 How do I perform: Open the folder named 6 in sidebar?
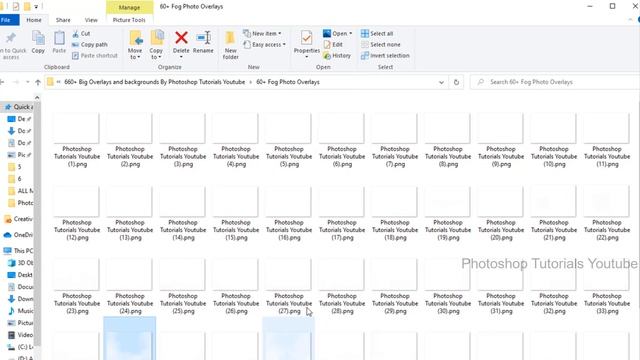(16, 179)
